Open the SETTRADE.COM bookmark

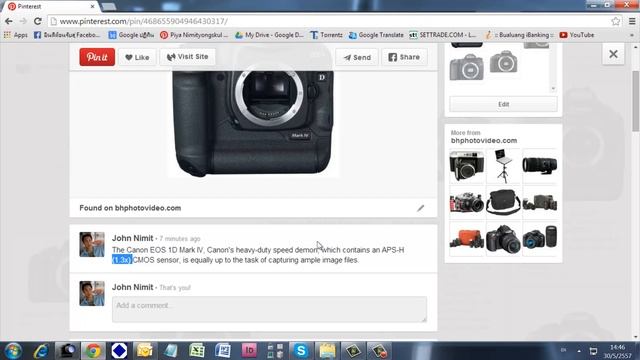click(443, 35)
